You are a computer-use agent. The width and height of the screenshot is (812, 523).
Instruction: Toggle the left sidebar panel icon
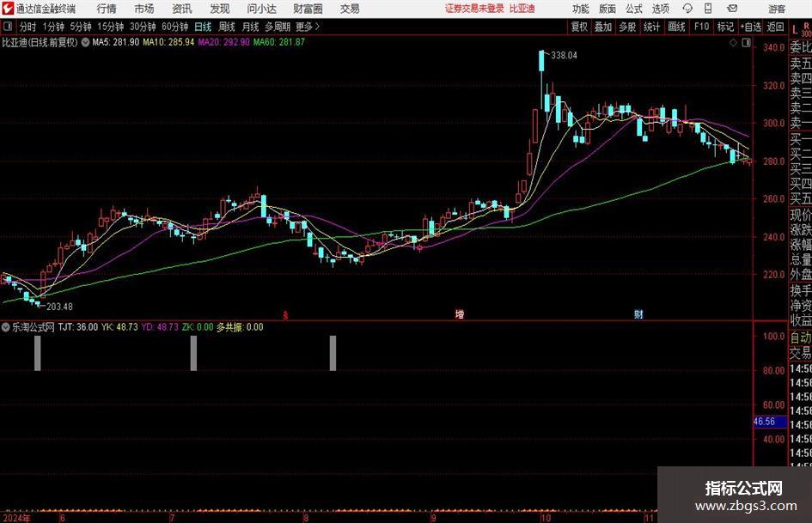8,27
